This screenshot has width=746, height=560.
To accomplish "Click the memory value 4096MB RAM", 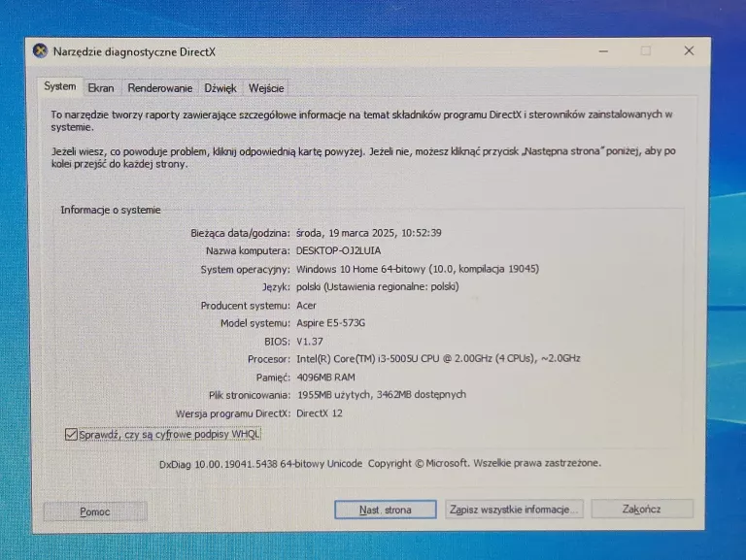I will [326, 377].
